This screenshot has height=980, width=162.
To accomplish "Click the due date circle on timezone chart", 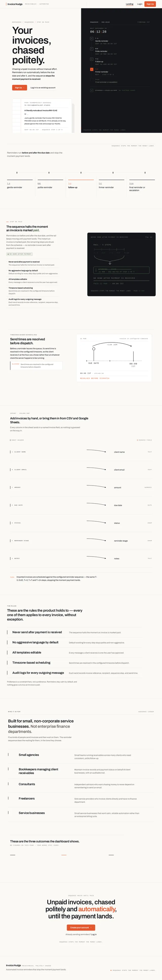I will [x=94, y=349].
